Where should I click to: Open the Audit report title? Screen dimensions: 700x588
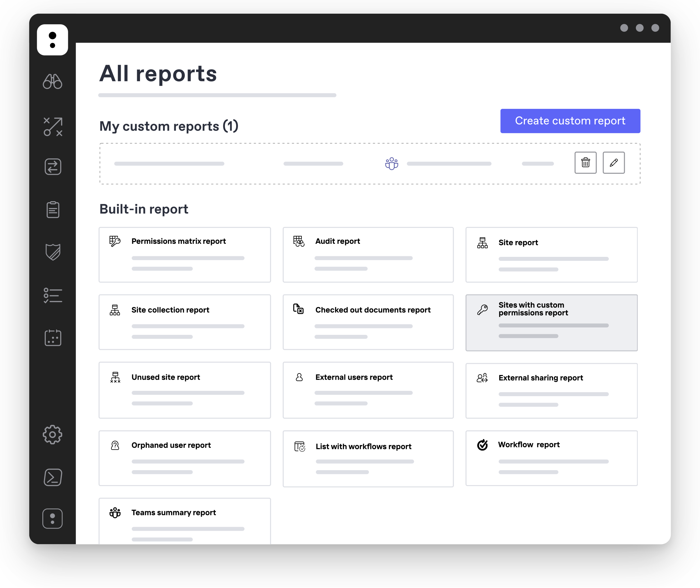(x=338, y=241)
